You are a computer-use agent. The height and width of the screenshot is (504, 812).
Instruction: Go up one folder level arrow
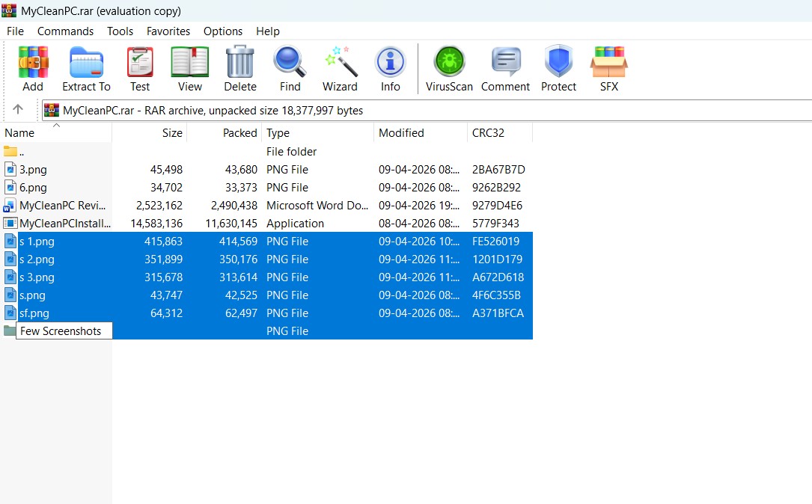click(18, 109)
